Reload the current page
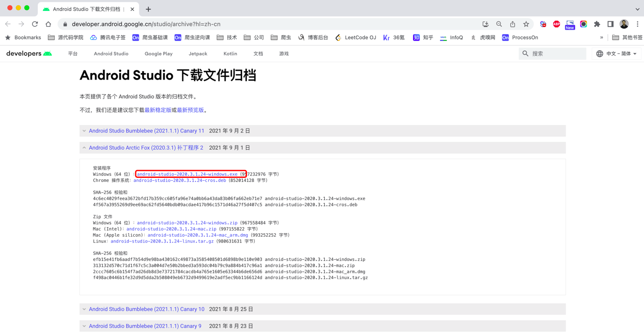The image size is (644, 334). point(35,24)
